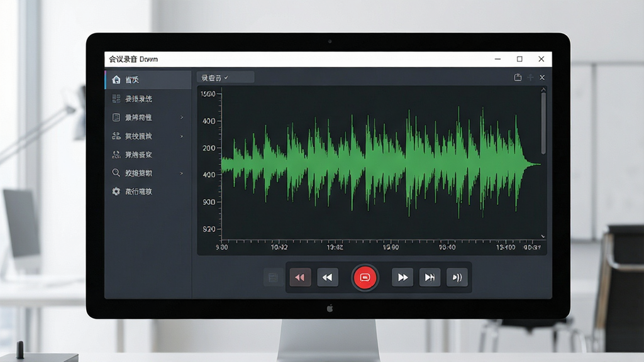The width and height of the screenshot is (644, 362).
Task: Select the grid-icon item below Home
Action: click(x=148, y=99)
